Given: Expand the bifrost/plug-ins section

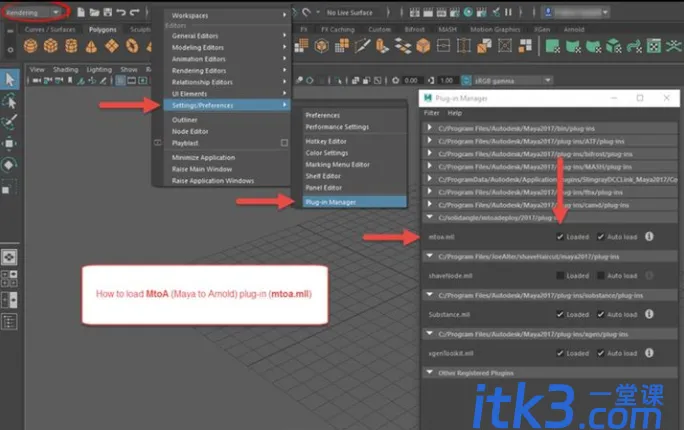Looking at the screenshot, I should [x=429, y=153].
